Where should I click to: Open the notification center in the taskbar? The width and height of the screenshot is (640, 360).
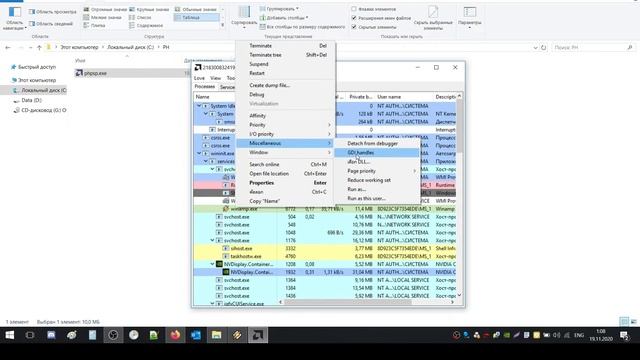click(x=624, y=335)
